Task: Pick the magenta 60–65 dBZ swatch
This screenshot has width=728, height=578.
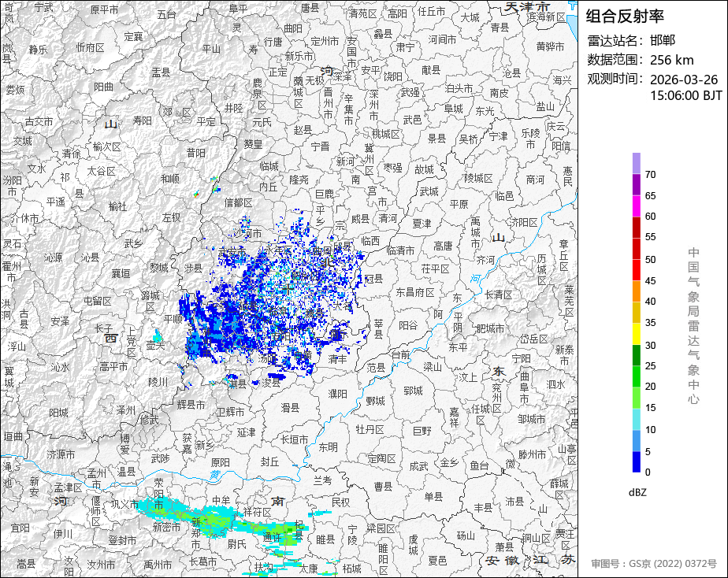Action: pyautogui.click(x=636, y=206)
